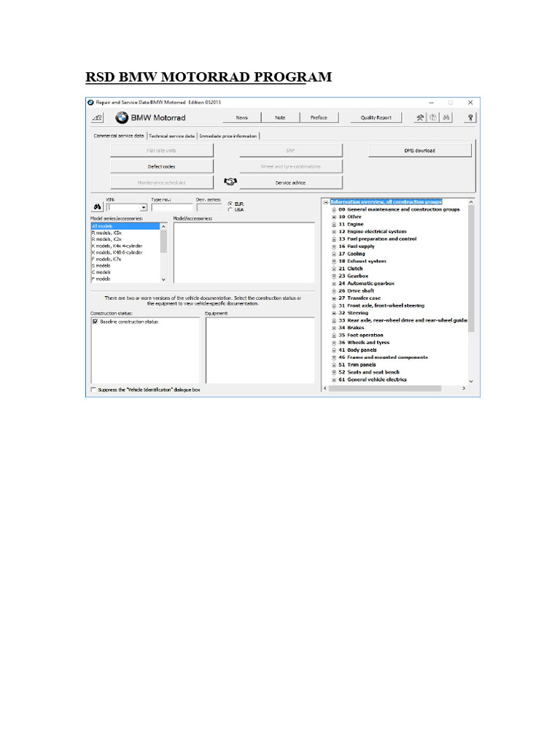Click the greyed clipboard icon in toolbar
The width and height of the screenshot is (560, 747).
point(433,117)
